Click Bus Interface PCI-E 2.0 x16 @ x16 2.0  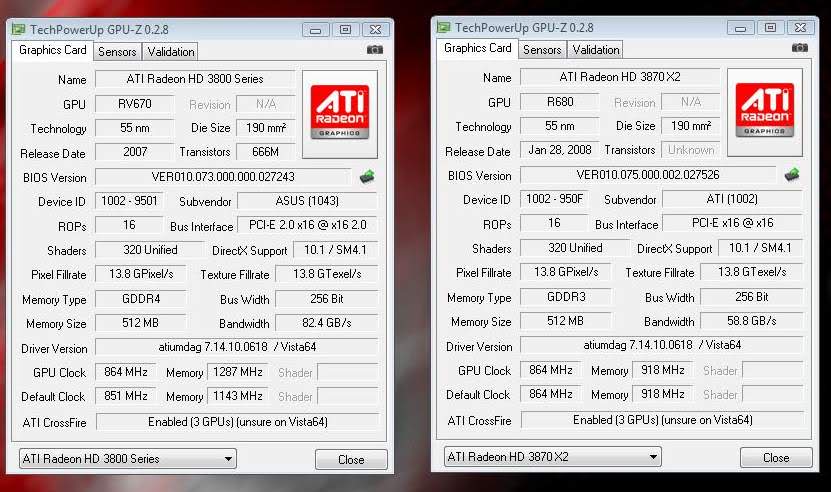(x=307, y=225)
